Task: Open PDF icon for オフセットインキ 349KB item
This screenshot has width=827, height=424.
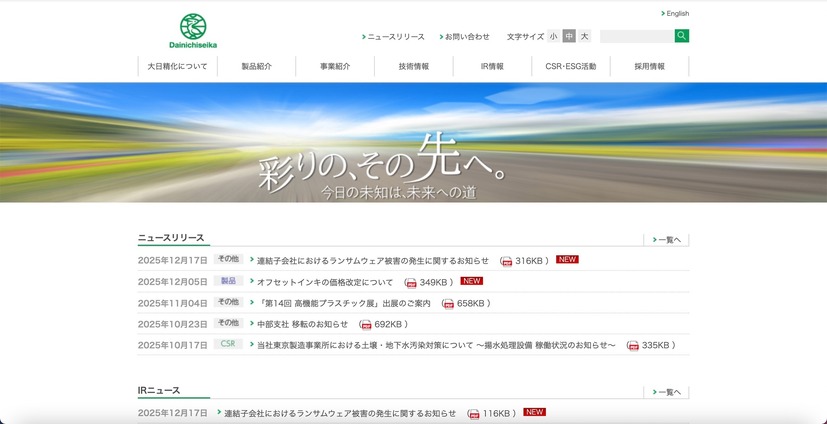Action: [411, 282]
